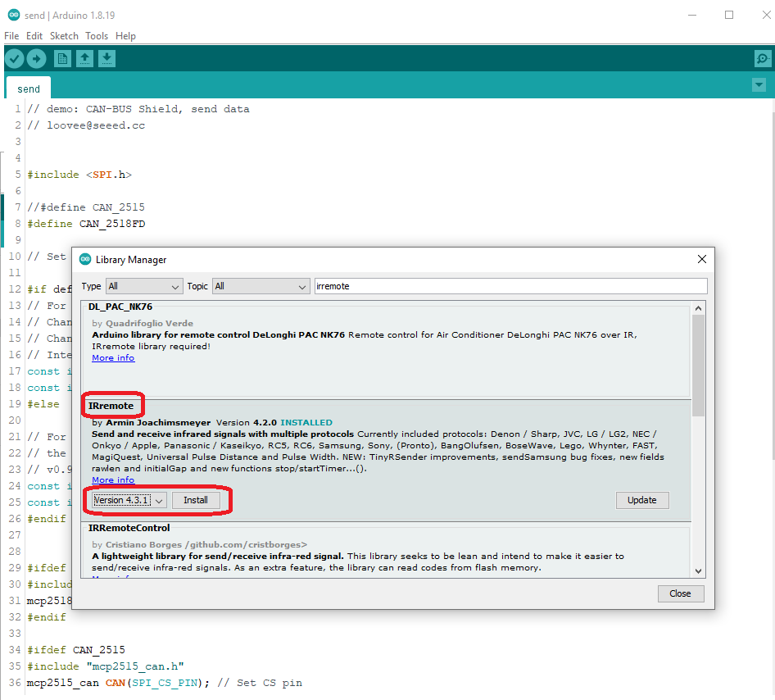Expand the Type filter dropdown
The height and width of the screenshot is (700, 775).
click(x=143, y=286)
